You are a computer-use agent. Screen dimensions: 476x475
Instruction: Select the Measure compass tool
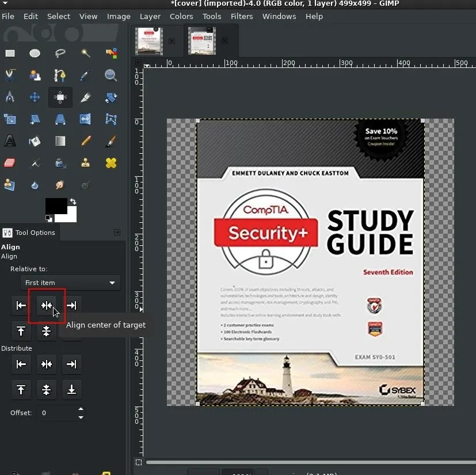tap(10, 97)
